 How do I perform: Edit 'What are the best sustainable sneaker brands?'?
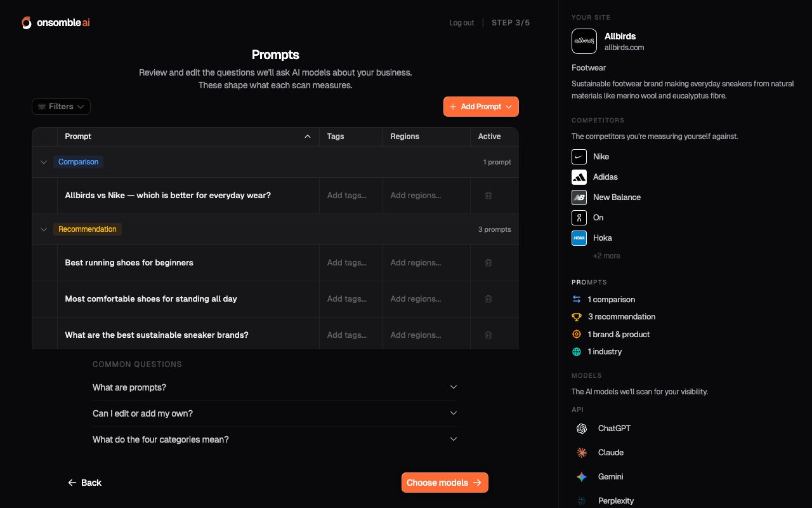pos(157,335)
